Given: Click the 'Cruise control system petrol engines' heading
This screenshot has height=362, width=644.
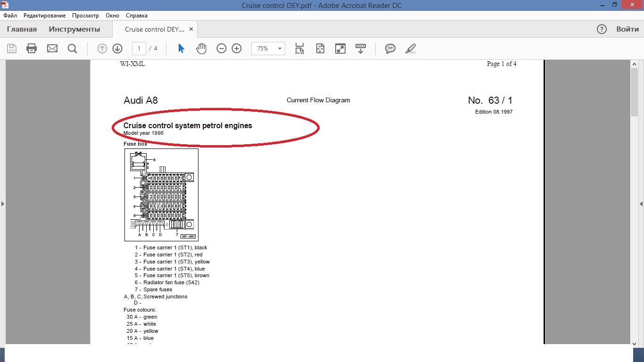Looking at the screenshot, I should (x=188, y=126).
